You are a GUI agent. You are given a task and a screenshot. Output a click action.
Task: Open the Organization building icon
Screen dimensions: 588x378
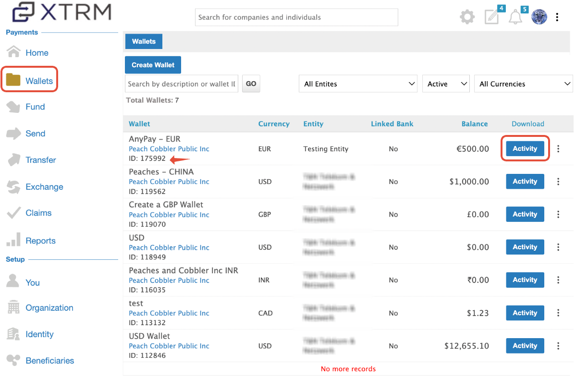pos(13,307)
